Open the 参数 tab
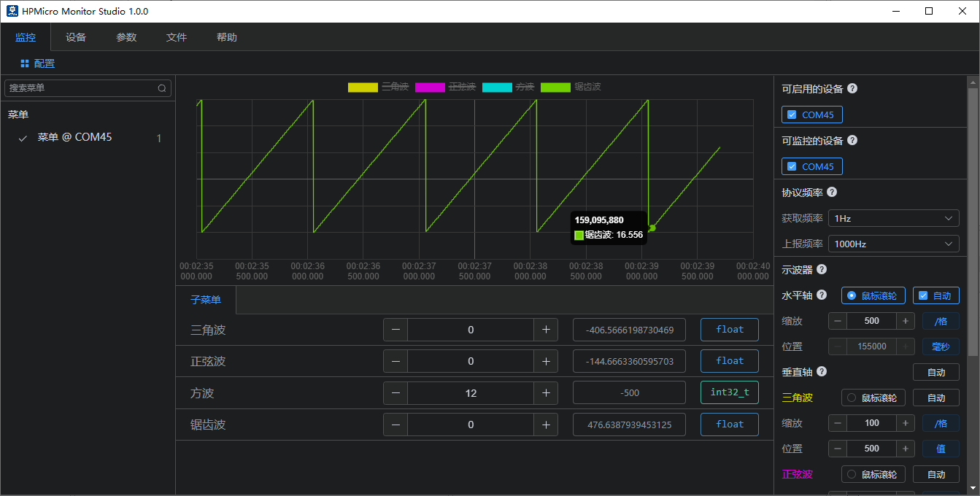Image resolution: width=980 pixels, height=496 pixels. [x=126, y=37]
